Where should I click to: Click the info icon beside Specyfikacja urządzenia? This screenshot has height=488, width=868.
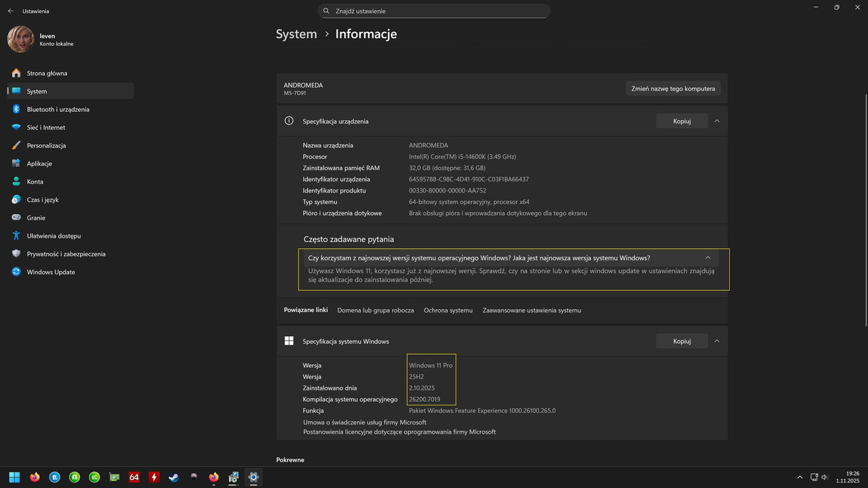(x=289, y=121)
